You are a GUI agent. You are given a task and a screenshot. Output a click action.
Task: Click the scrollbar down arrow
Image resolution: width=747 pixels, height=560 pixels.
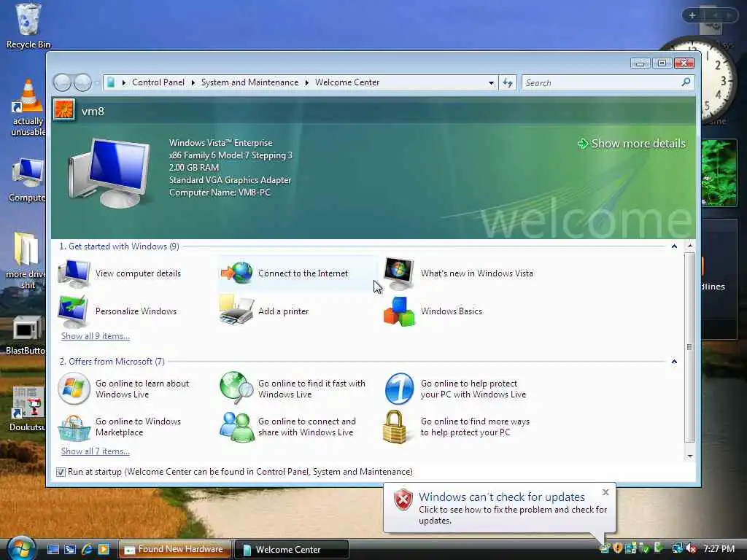pyautogui.click(x=690, y=456)
